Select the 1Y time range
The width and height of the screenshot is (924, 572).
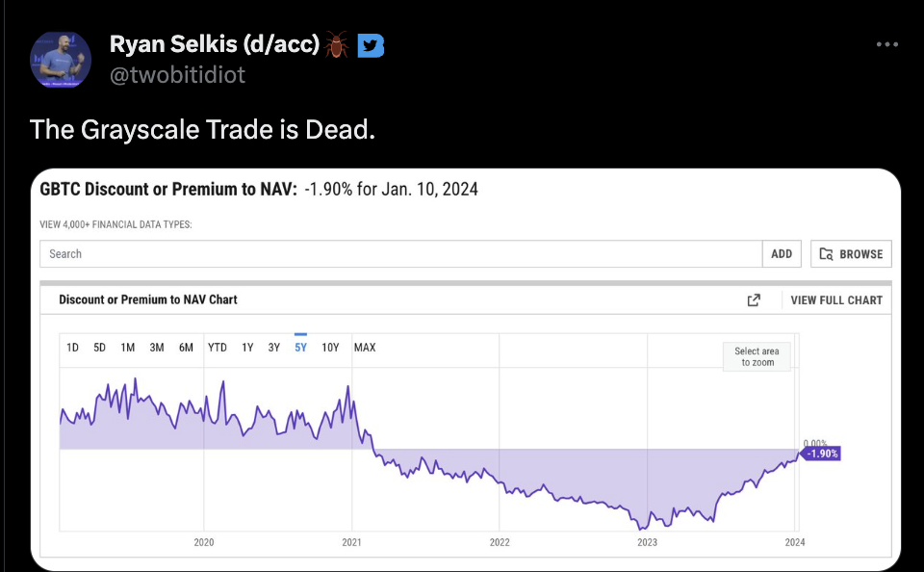(247, 348)
